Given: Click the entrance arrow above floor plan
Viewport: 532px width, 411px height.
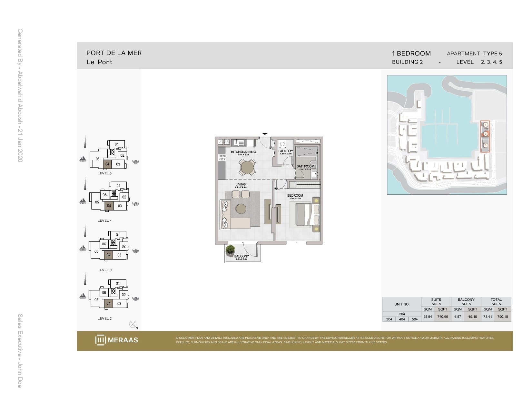Looking at the screenshot, I should click(x=265, y=133).
